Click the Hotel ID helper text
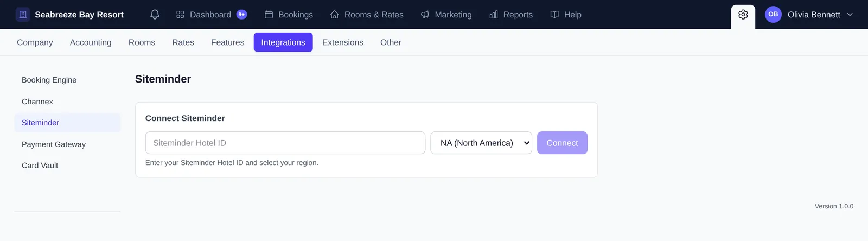 tap(232, 163)
